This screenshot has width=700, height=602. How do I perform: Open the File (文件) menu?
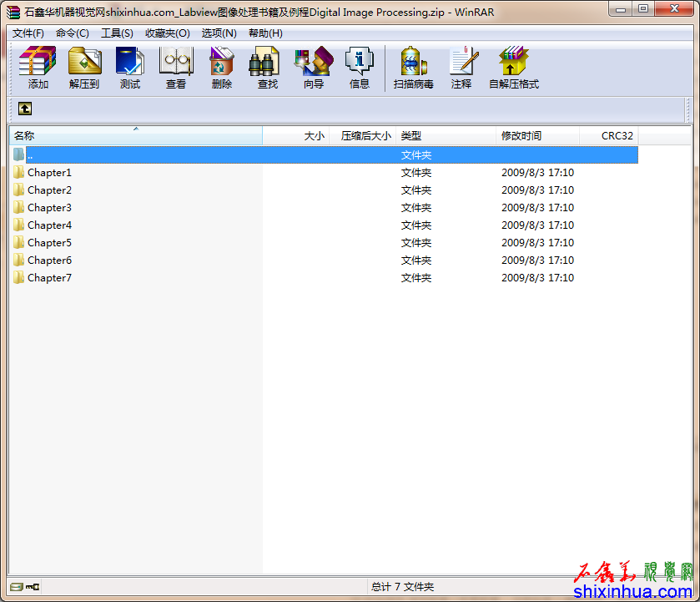(x=28, y=33)
